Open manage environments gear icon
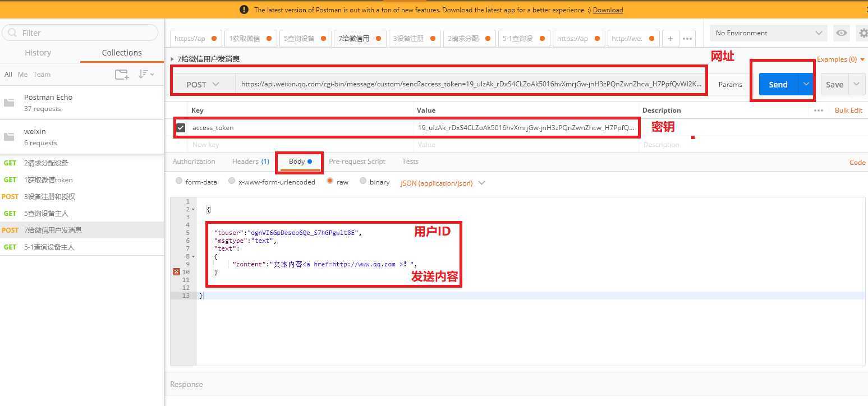The height and width of the screenshot is (406, 868). point(863,33)
